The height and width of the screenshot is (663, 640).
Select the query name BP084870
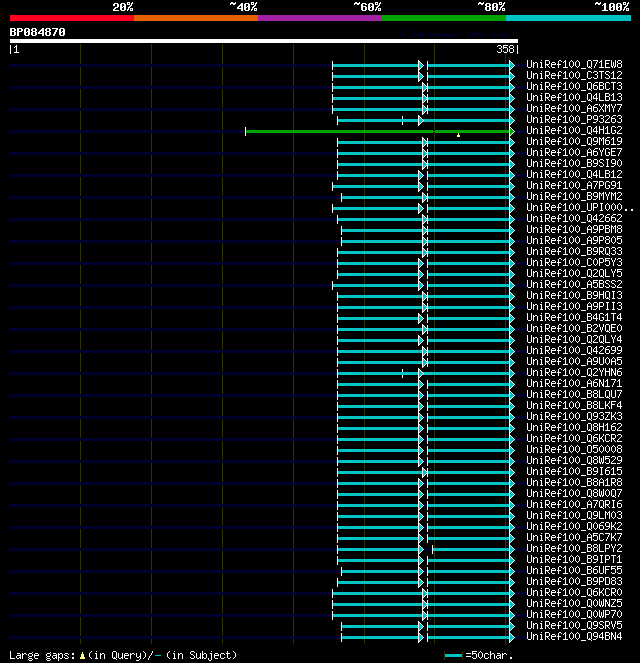(x=38, y=32)
